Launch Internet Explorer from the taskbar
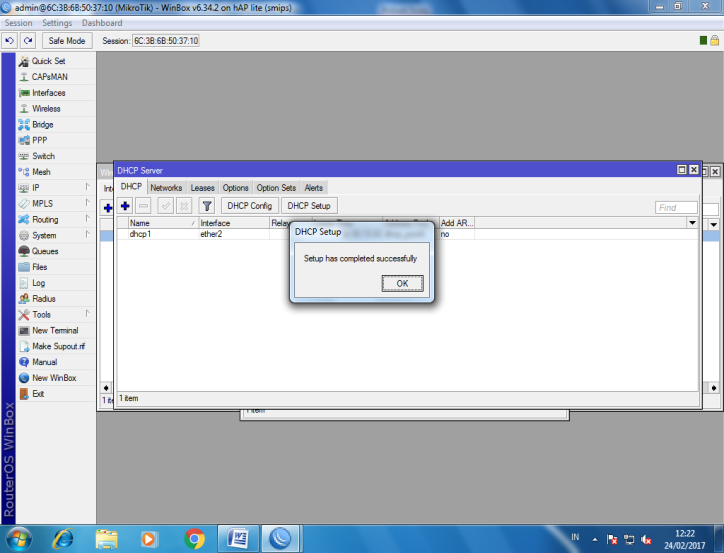 [63, 539]
